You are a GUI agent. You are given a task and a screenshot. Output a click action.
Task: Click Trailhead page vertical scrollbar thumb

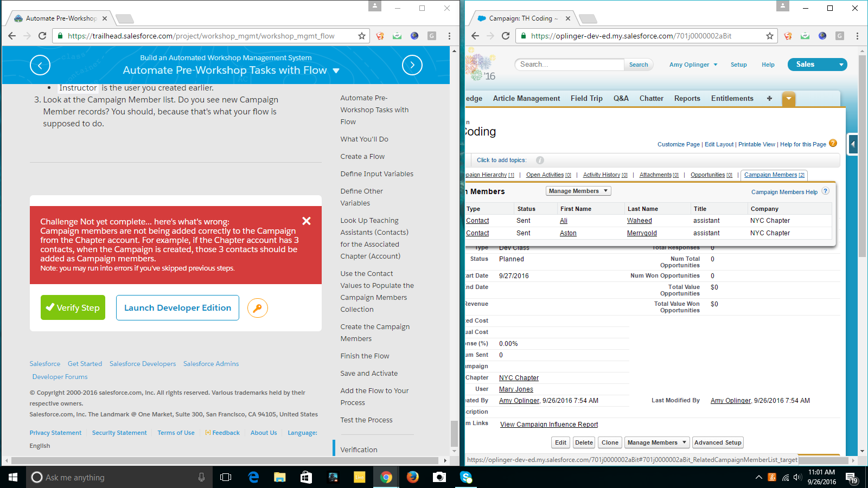pyautogui.click(x=455, y=433)
